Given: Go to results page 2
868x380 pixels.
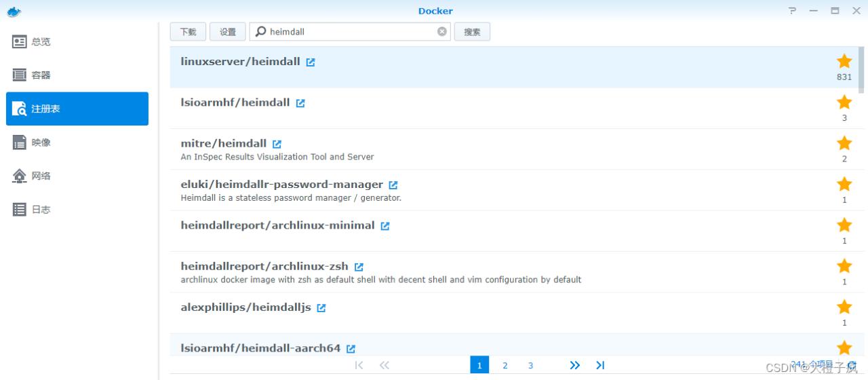Looking at the screenshot, I should 505,365.
